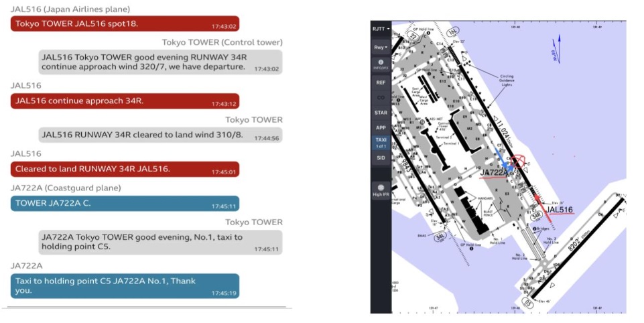The width and height of the screenshot is (644, 323).
Task: Switch to the REF charts tab
Action: 381,82
